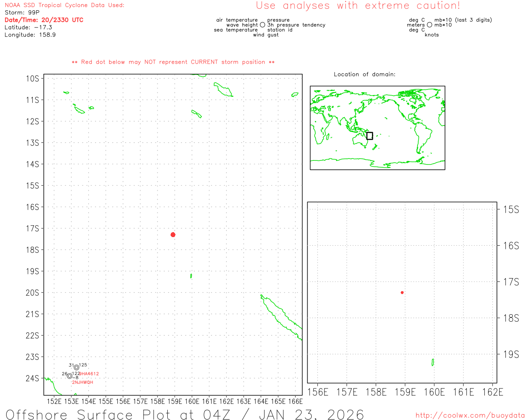The height and width of the screenshot is (420, 525).
Task: Click 162E label on the zoomed map
Action: pyautogui.click(x=493, y=392)
